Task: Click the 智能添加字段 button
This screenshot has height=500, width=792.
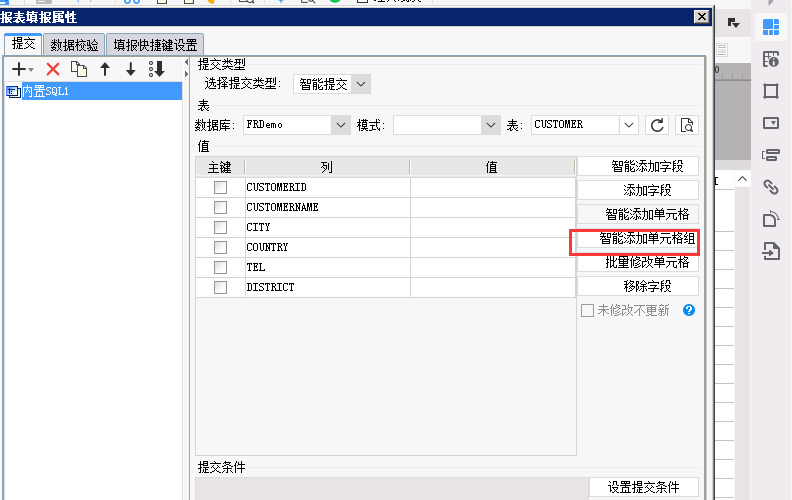Action: [x=638, y=166]
